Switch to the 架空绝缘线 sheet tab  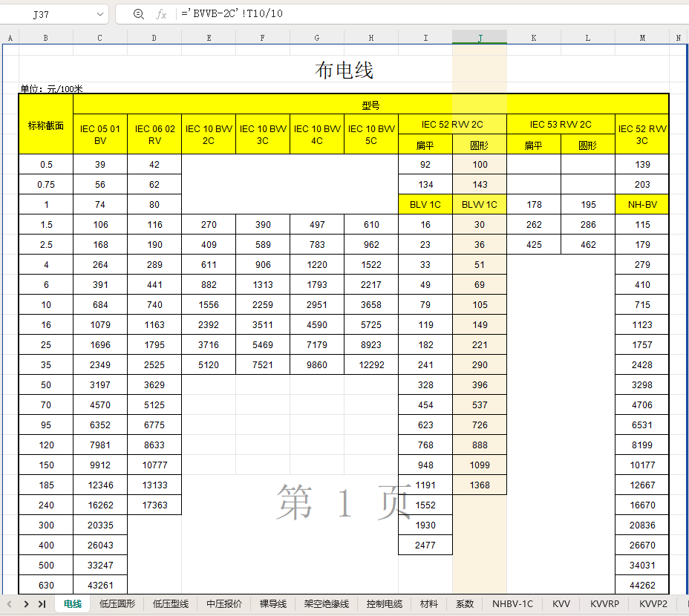click(x=326, y=604)
